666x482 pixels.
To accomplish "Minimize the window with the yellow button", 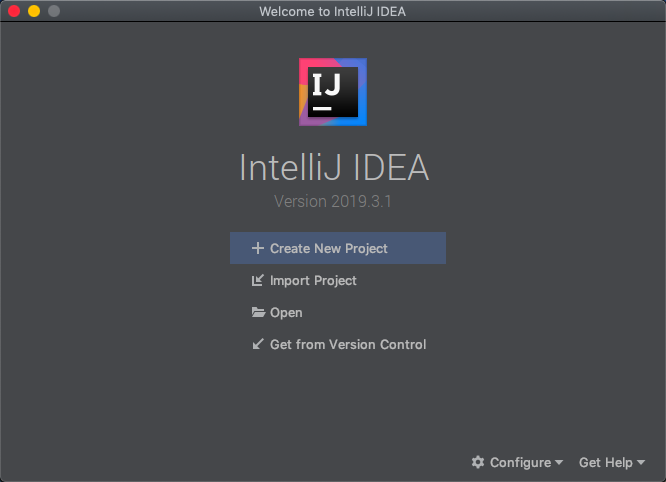I will [34, 11].
